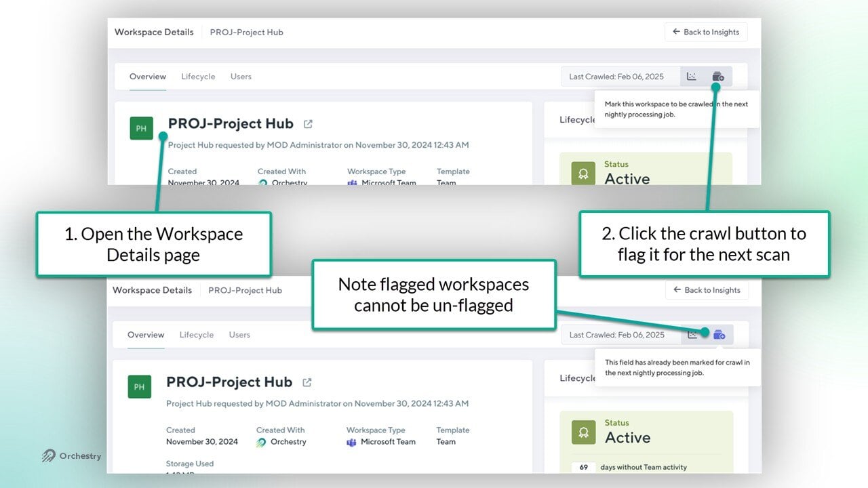Click PROJ-Project Hub breadcrumb in lower screenshot header
Viewport: 868px width, 488px height.
[x=245, y=290]
